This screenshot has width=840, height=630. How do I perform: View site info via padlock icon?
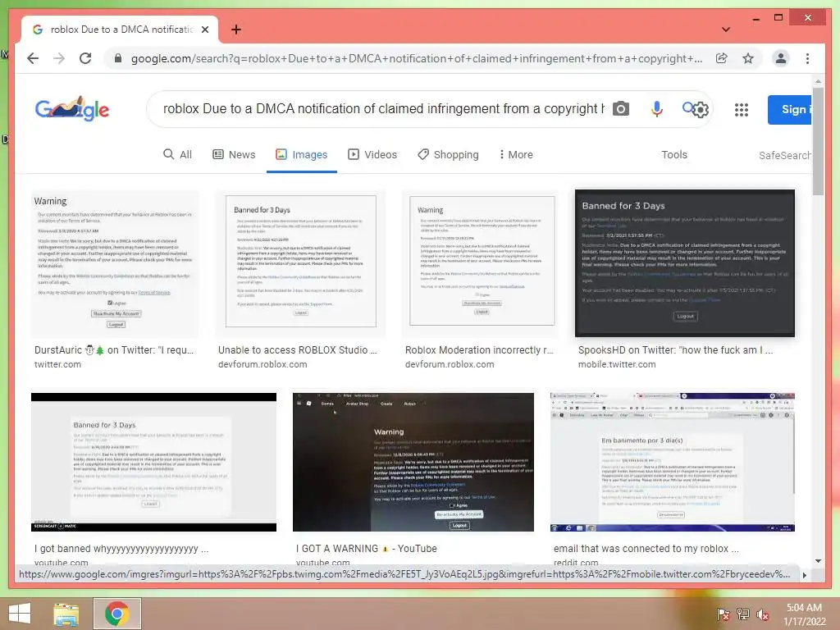[x=118, y=58]
